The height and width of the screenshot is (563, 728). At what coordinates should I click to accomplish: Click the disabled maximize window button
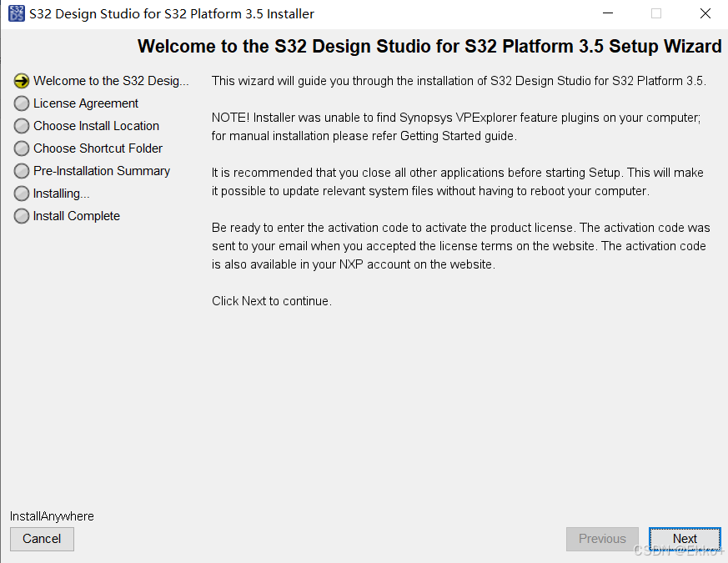(x=656, y=13)
